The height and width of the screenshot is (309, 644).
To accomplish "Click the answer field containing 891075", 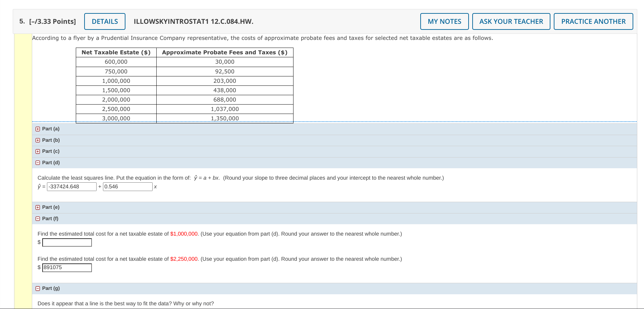I will [67, 267].
